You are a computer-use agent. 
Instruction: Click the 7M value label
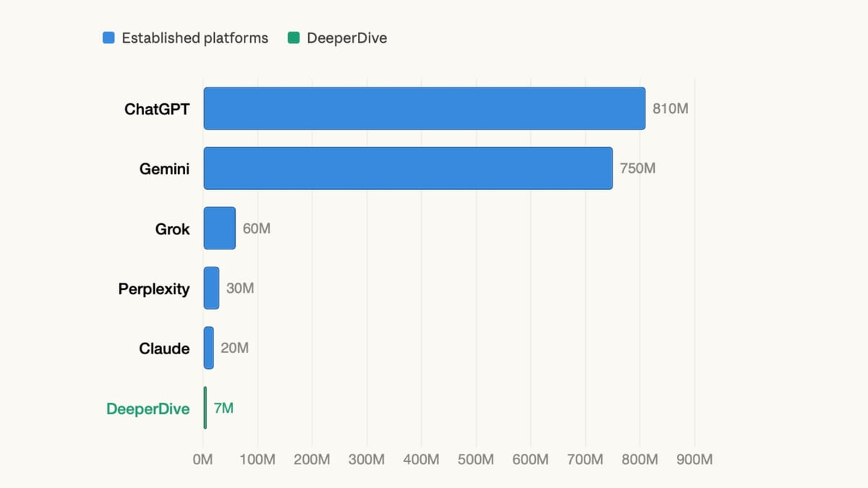[224, 408]
